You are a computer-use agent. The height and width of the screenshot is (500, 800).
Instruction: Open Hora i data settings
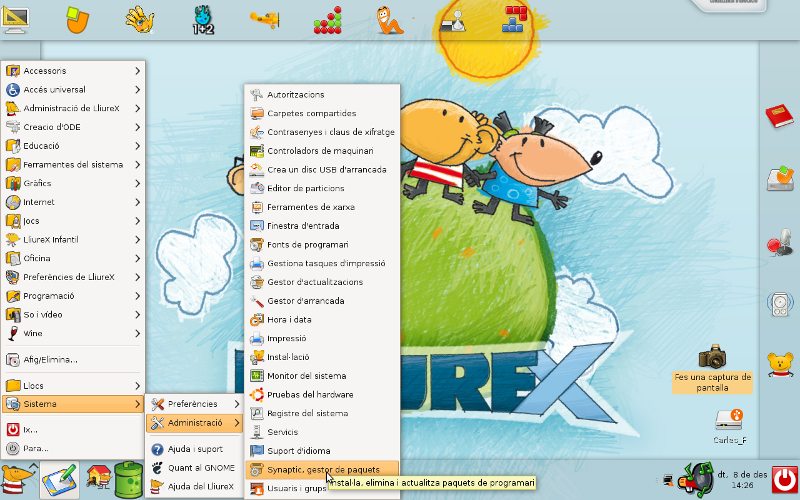click(322, 320)
